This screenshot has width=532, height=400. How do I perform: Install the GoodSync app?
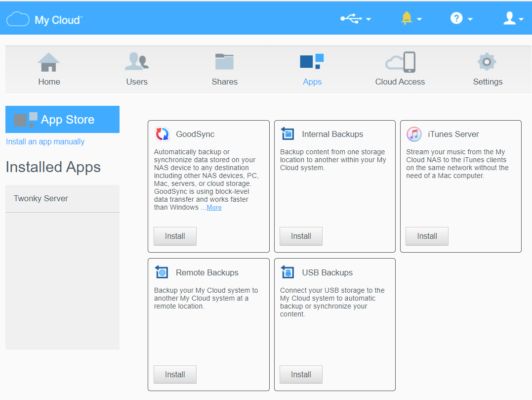tap(175, 236)
